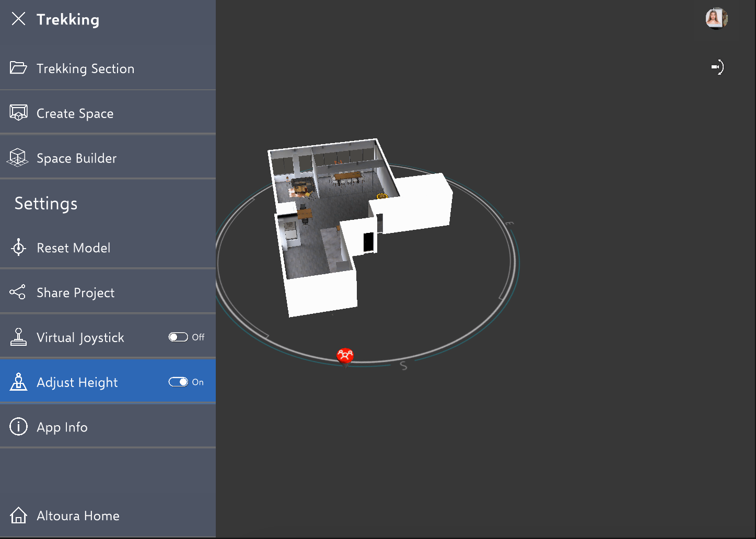Open the user profile avatar
The height and width of the screenshot is (539, 756).
click(716, 18)
